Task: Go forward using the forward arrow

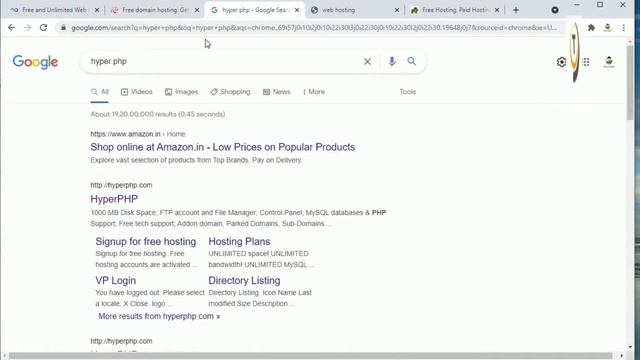Action: tap(27, 28)
